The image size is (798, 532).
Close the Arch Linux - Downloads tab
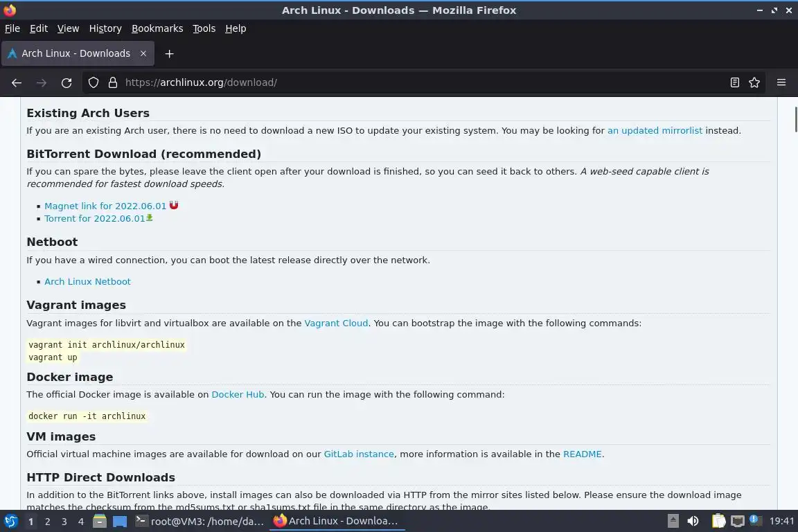tap(143, 53)
